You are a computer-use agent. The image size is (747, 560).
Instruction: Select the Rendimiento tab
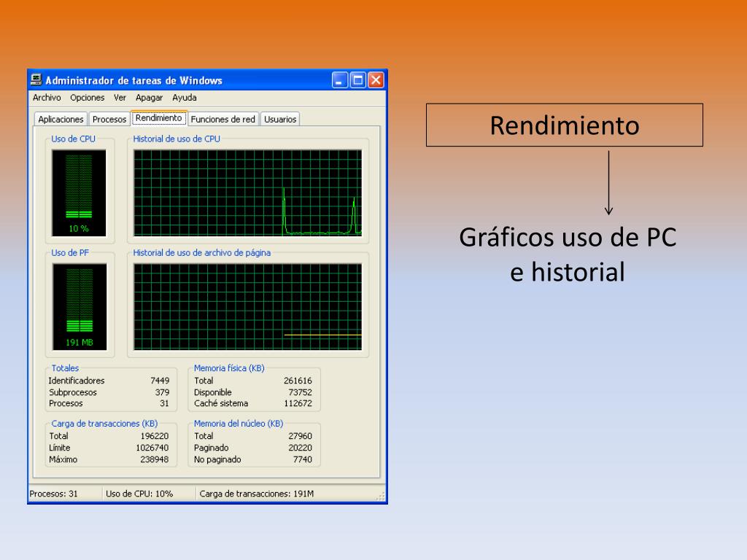click(158, 117)
